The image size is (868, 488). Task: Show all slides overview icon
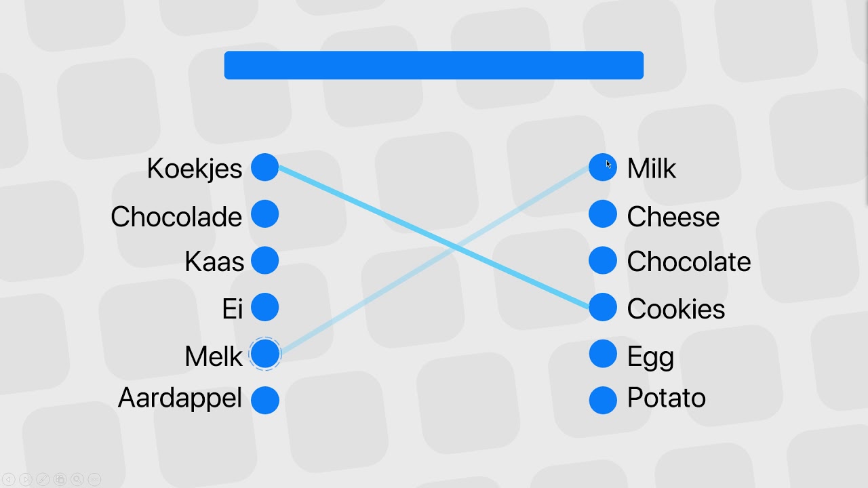point(60,479)
